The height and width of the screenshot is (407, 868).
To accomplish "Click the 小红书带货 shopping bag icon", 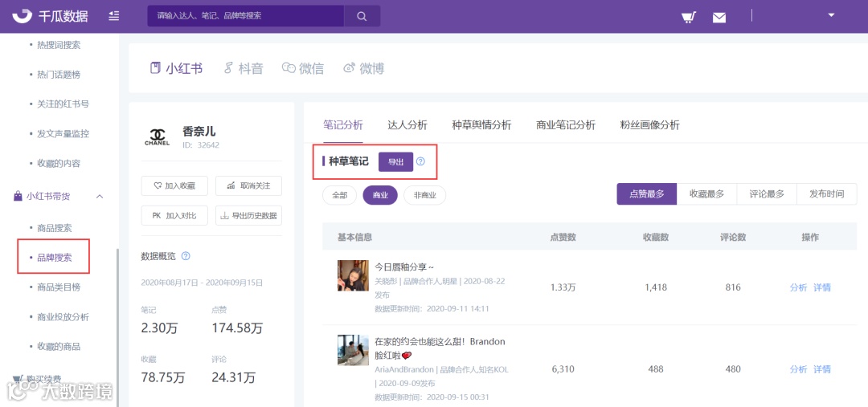I will 17,197.
